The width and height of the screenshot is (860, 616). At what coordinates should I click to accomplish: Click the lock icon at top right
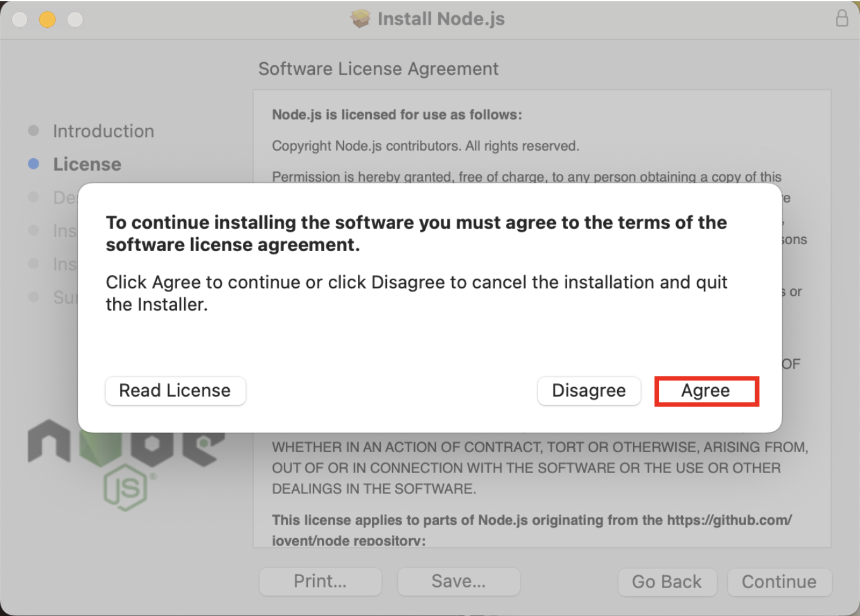842,18
